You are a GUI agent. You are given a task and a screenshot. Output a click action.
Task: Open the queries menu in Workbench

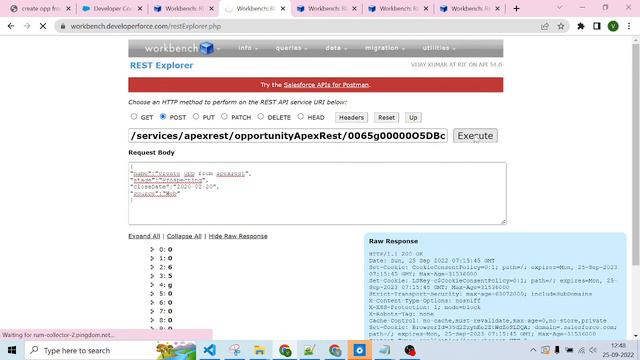tap(291, 48)
